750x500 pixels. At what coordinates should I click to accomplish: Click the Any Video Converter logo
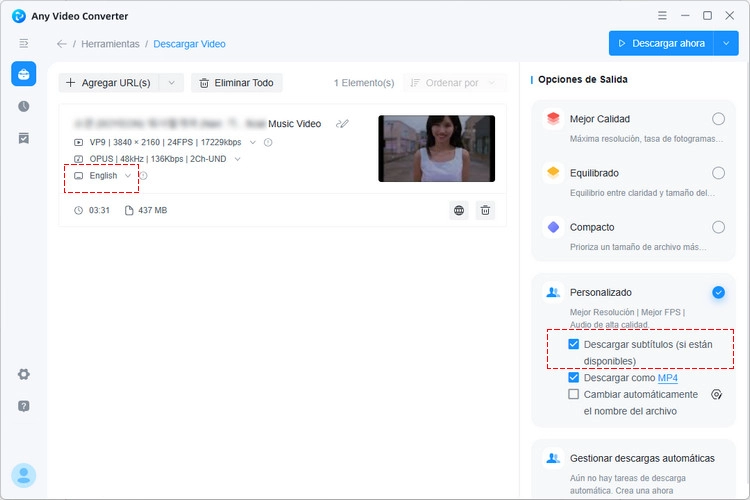click(x=19, y=16)
